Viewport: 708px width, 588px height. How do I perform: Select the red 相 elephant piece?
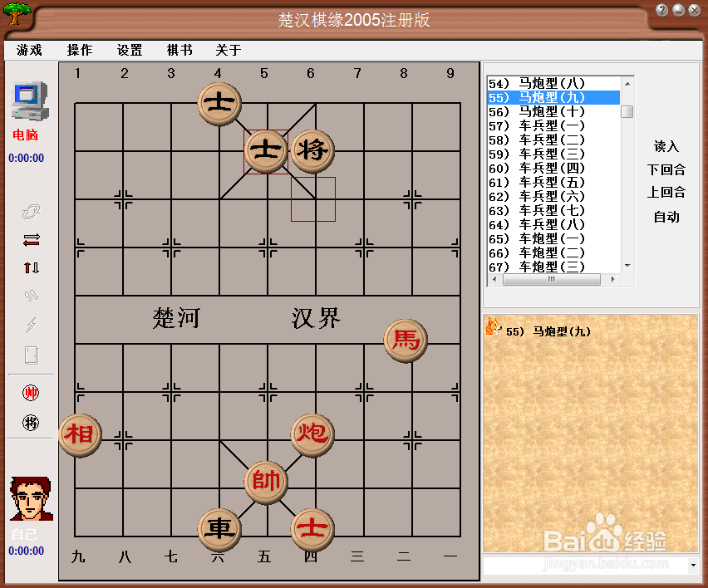click(80, 435)
